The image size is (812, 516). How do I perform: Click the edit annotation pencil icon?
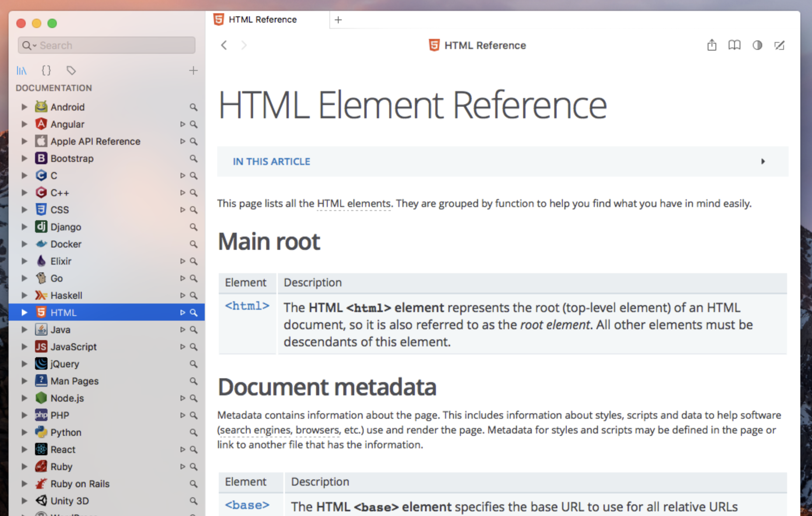[779, 45]
